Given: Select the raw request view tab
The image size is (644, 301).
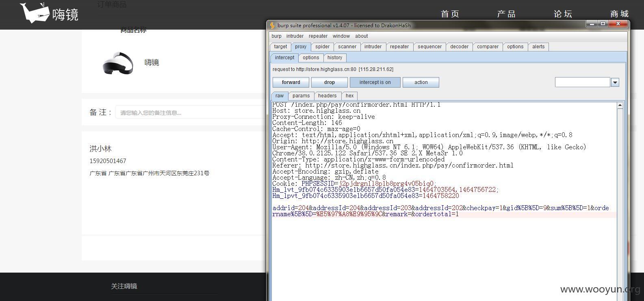Looking at the screenshot, I should coord(280,96).
